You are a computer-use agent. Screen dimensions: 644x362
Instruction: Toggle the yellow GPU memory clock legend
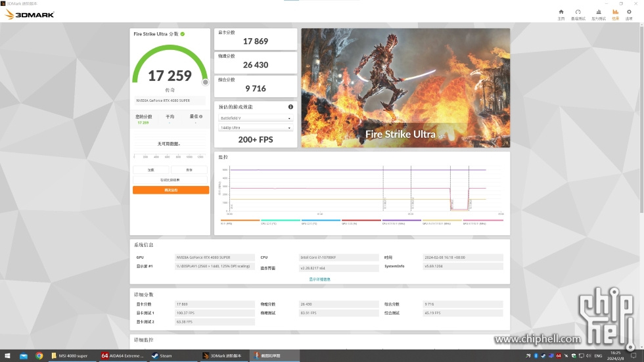pos(442,220)
